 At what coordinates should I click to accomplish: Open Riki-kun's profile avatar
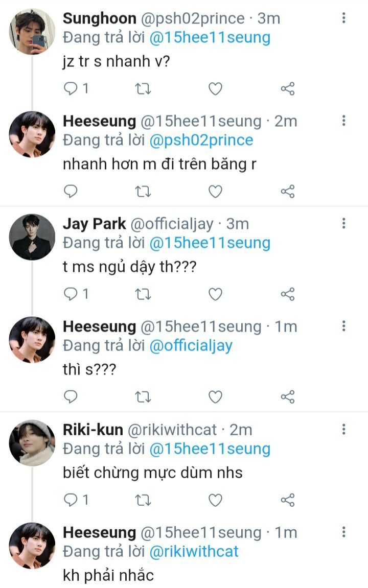[x=32, y=442]
